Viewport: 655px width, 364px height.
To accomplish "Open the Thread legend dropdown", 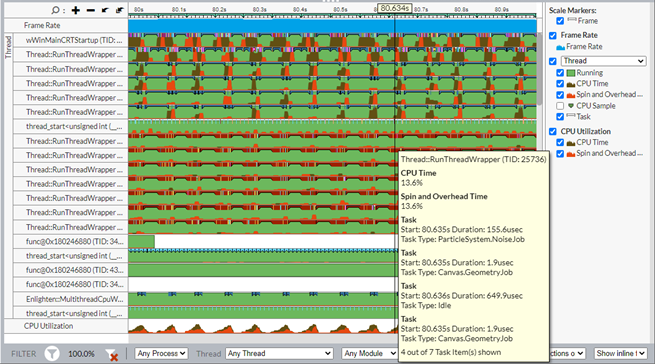I will [x=604, y=61].
